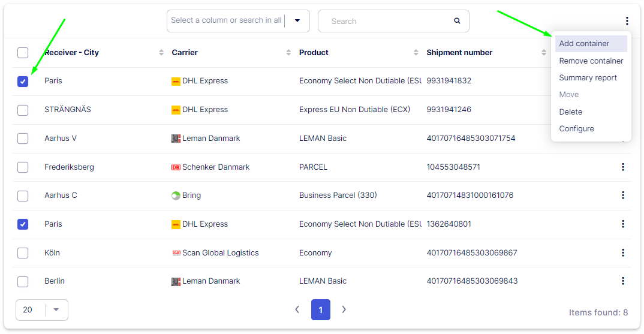Image resolution: width=644 pixels, height=334 pixels.
Task: Check the STRÄNGNÄS row checkbox
Action: (23, 110)
